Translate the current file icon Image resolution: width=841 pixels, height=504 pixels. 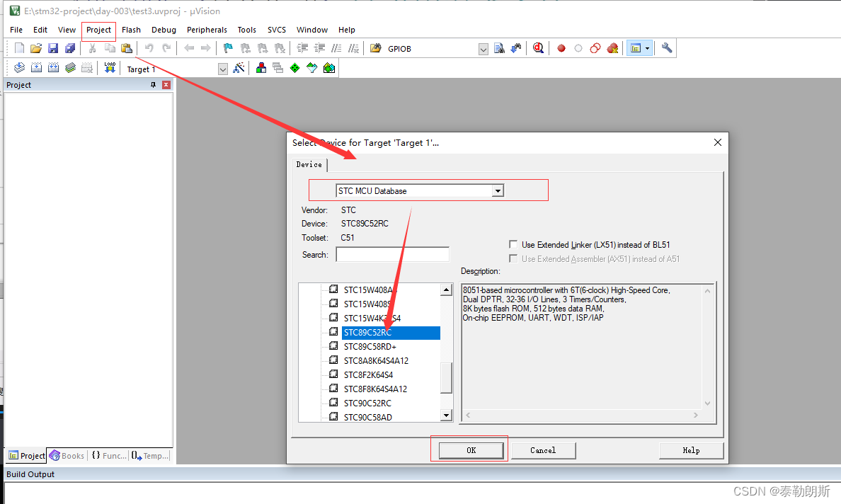tap(19, 67)
